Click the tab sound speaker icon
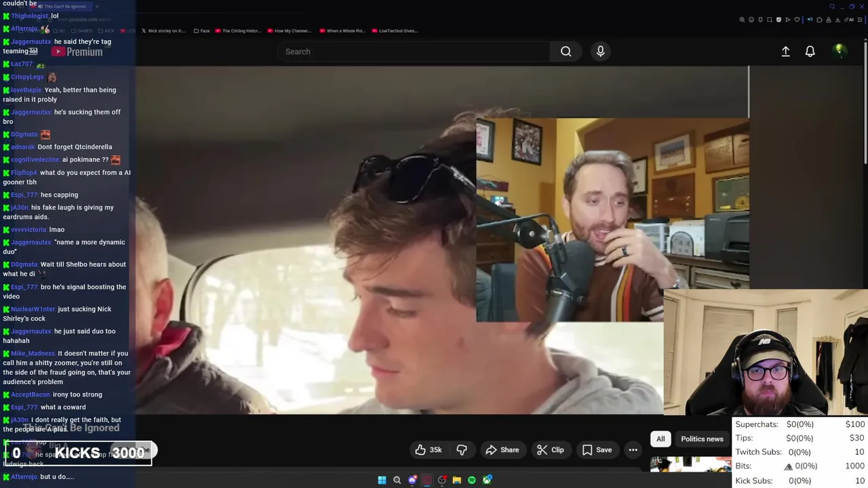Screen dimensions: 868x488 [810, 20]
